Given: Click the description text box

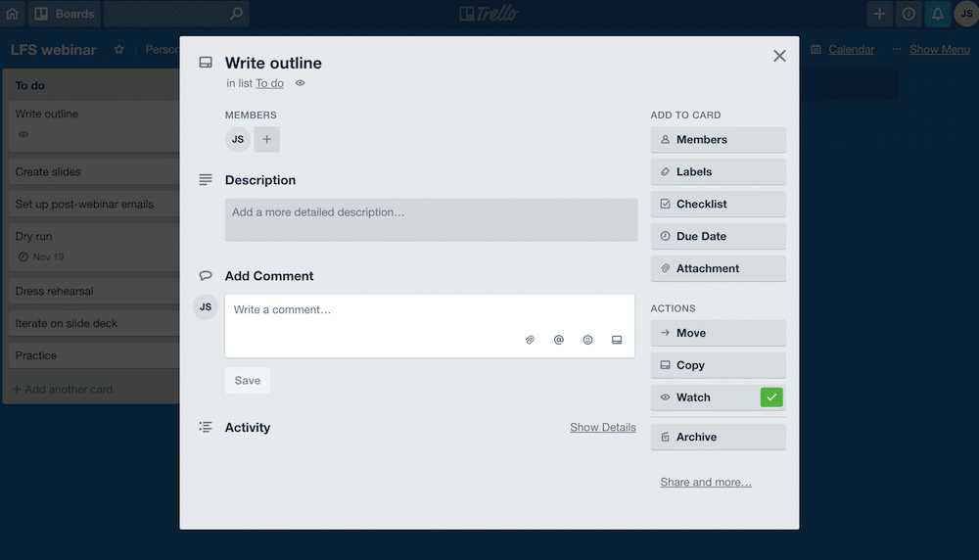Looking at the screenshot, I should 432,219.
